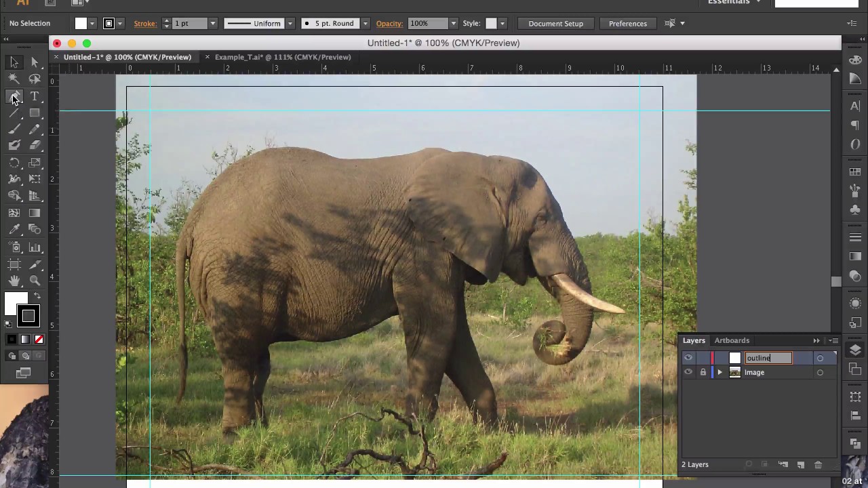Switch to the Artboards panel tab
The width and height of the screenshot is (868, 488).
pyautogui.click(x=732, y=340)
